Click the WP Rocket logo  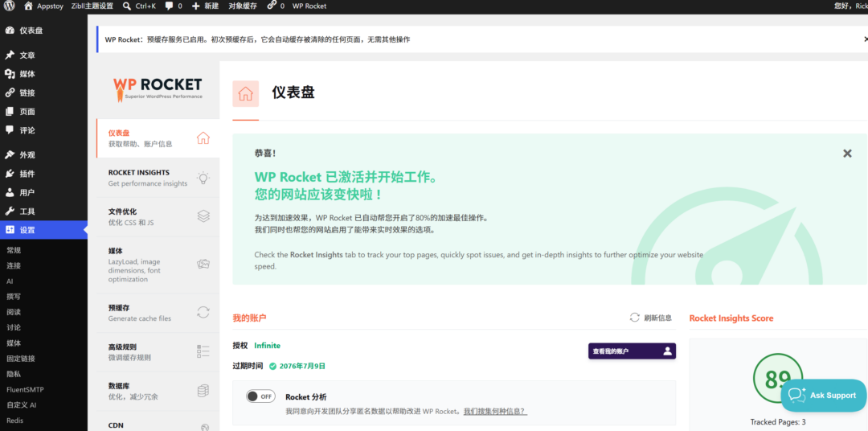[158, 88]
